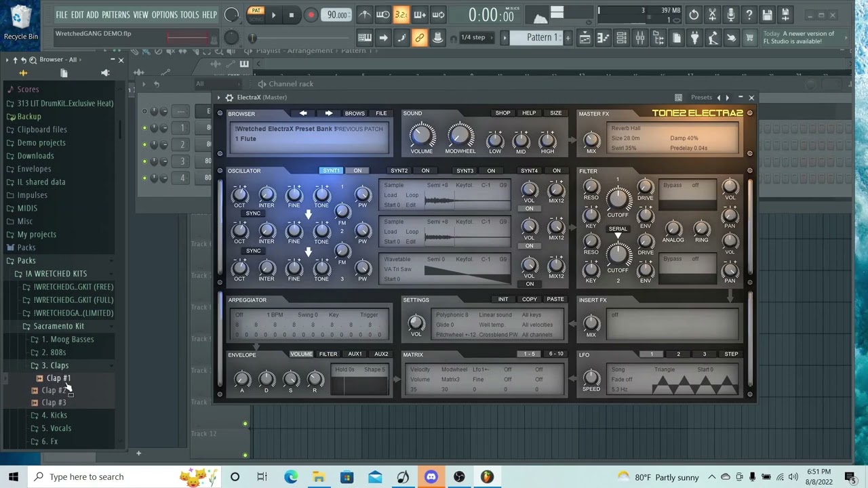Click previous preset arrow in ElectraX browser
Screen dimensions: 868x488
303,113
